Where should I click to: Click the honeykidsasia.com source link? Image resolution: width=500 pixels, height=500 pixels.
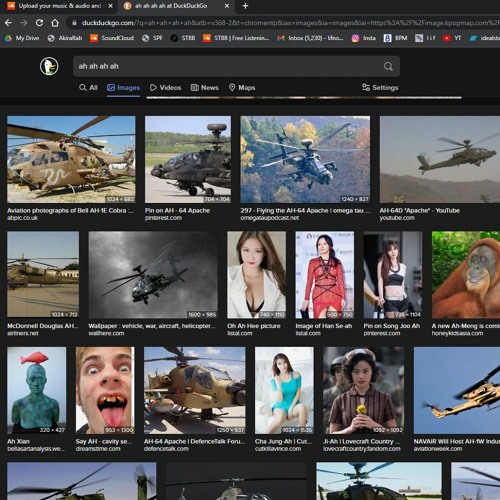point(457,333)
